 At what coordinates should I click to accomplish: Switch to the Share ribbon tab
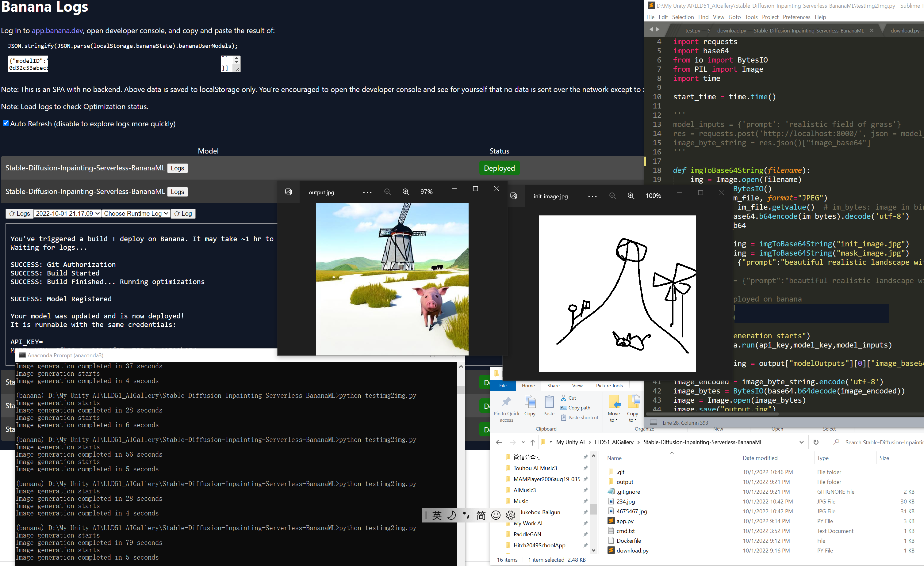pos(553,386)
